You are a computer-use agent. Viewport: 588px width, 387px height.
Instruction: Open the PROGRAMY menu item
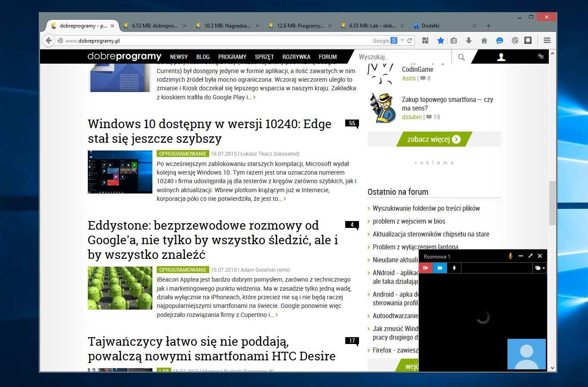click(x=232, y=57)
